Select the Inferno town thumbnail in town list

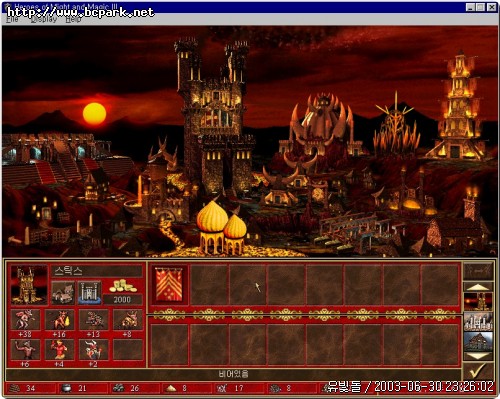[x=478, y=302]
